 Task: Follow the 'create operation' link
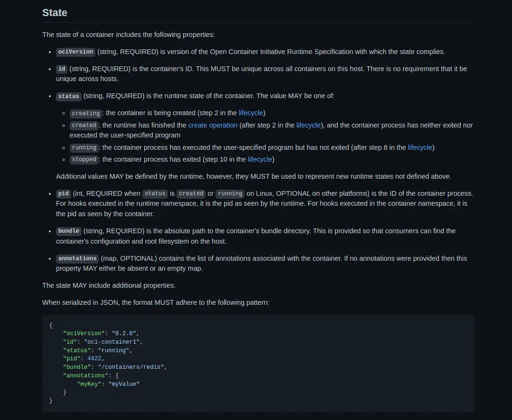pyautogui.click(x=213, y=125)
